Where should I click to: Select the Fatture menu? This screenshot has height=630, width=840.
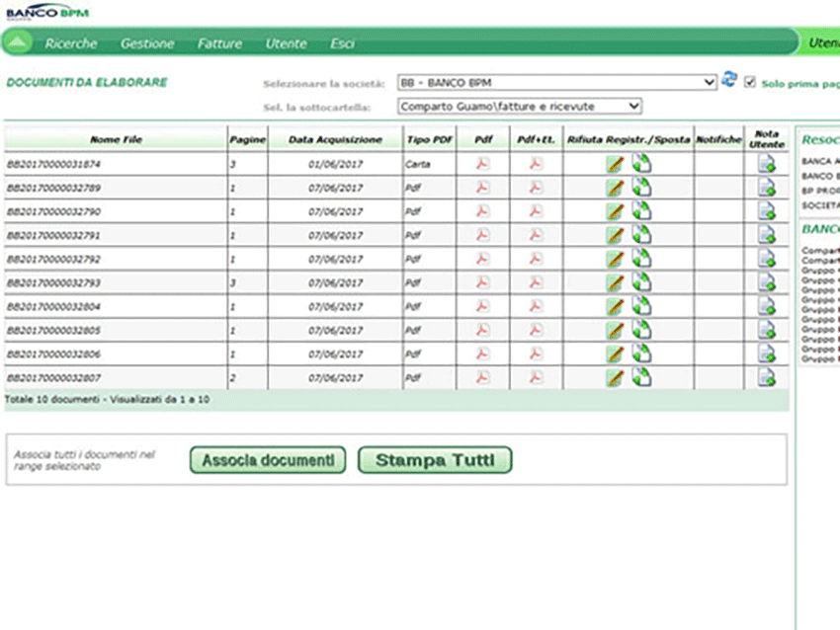[x=219, y=43]
